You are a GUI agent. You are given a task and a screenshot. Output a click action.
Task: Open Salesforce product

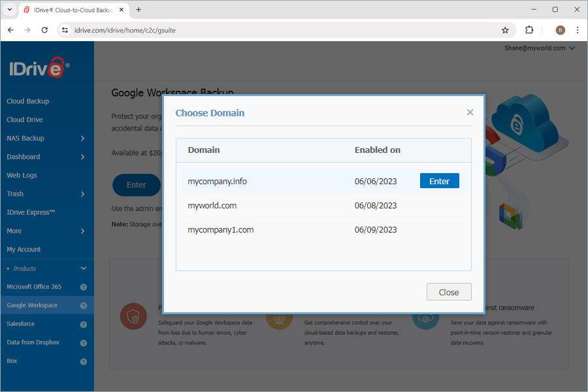(x=21, y=324)
